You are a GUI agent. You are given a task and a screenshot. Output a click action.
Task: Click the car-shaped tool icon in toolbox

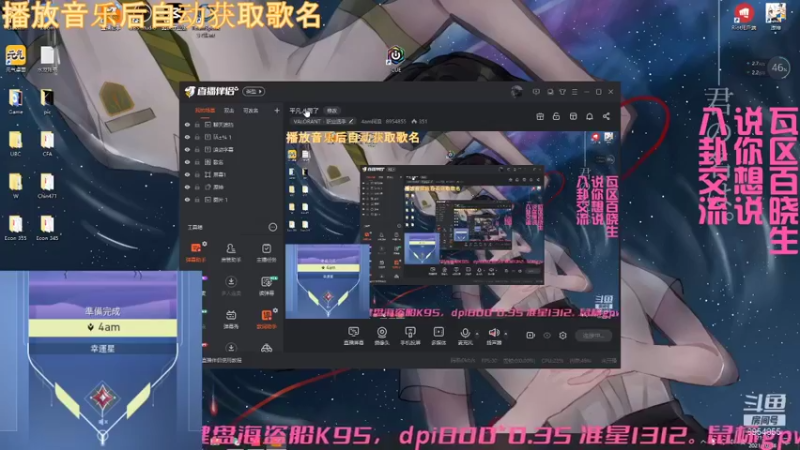[x=266, y=348]
